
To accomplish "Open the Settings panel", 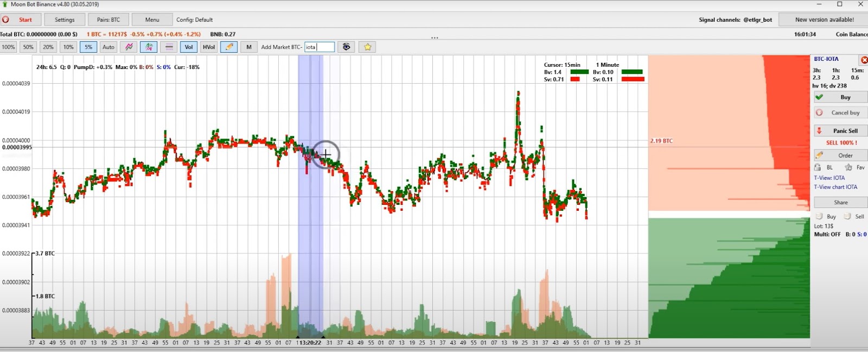I will pyautogui.click(x=65, y=20).
